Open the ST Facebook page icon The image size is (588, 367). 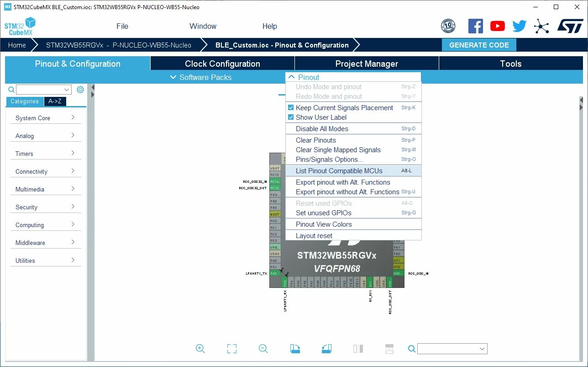[x=475, y=26]
